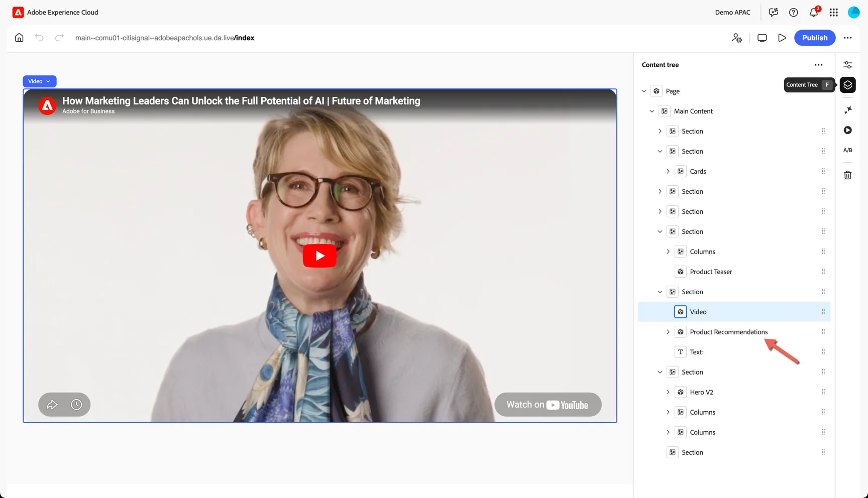Click the video title link
This screenshot has height=498, width=868.
[x=241, y=101]
